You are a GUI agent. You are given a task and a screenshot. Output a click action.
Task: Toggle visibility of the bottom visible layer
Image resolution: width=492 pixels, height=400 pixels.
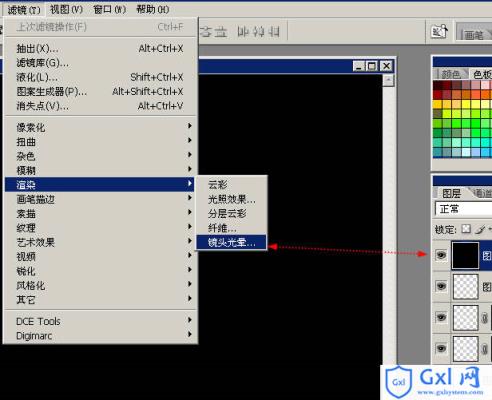pyautogui.click(x=441, y=348)
